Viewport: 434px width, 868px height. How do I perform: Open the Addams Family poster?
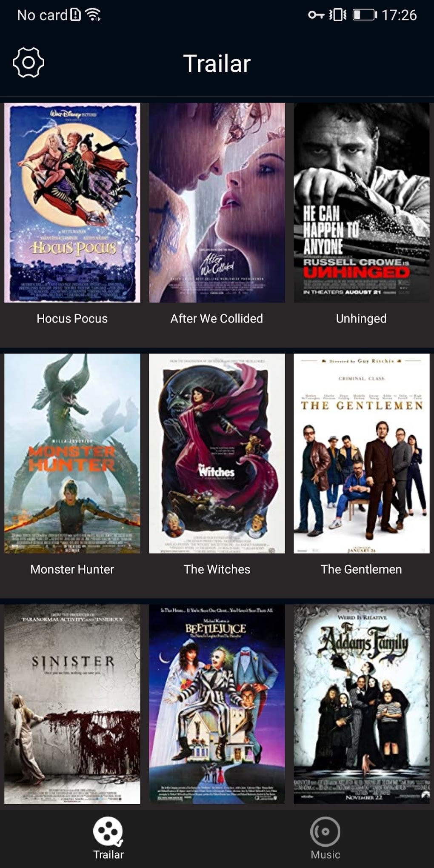pyautogui.click(x=362, y=704)
